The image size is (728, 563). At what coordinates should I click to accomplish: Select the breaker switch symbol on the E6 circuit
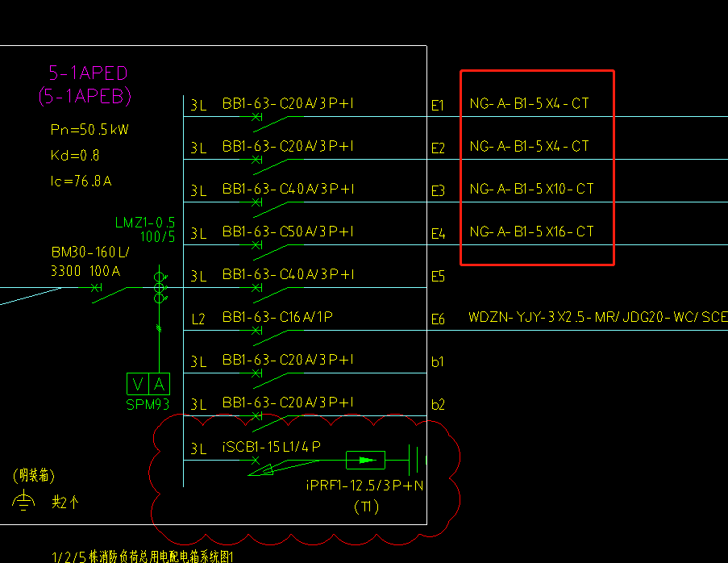pyautogui.click(x=271, y=336)
